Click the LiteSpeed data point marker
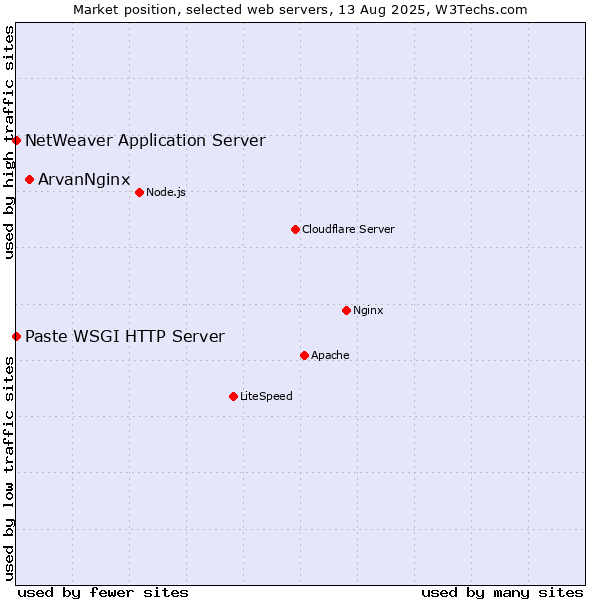Viewport: 600px width, 600px height. (234, 396)
